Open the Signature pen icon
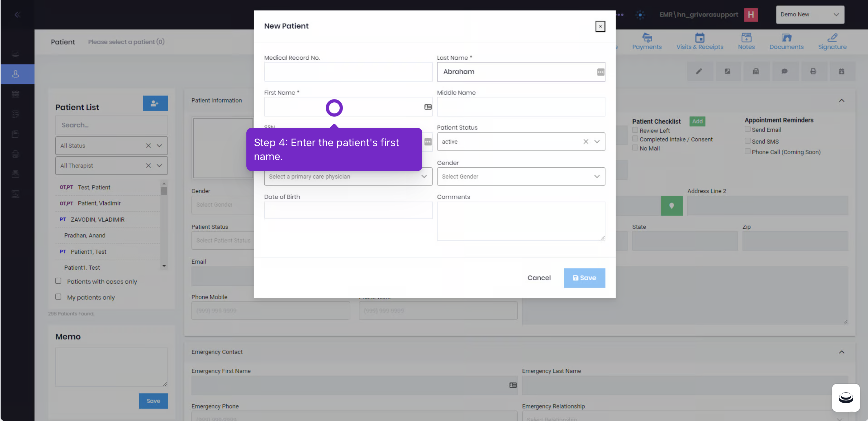This screenshot has height=421, width=868. pos(832,37)
